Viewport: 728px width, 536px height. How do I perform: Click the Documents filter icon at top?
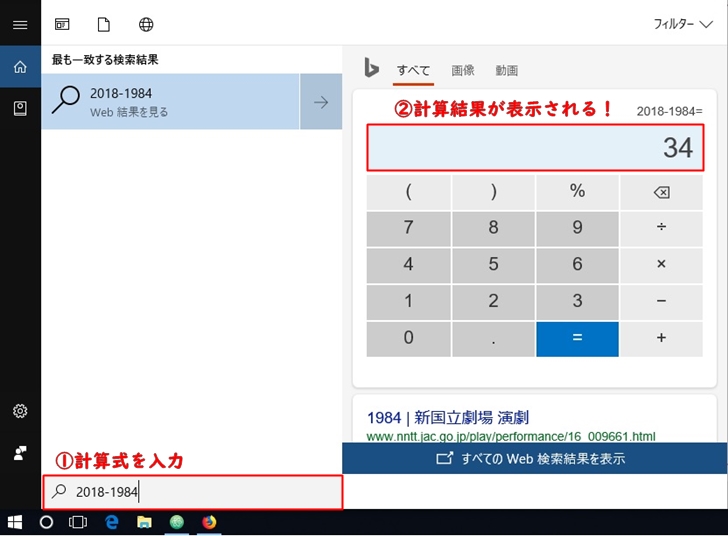tap(104, 24)
